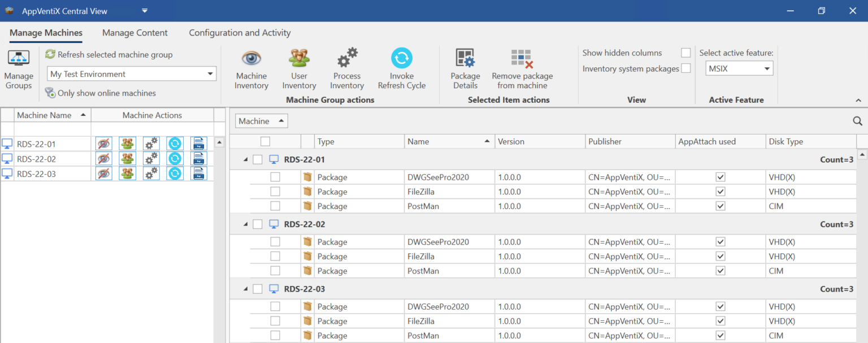Image resolution: width=868 pixels, height=343 pixels.
Task: Invoke a Refresh Cycle from the ribbon
Action: 401,68
